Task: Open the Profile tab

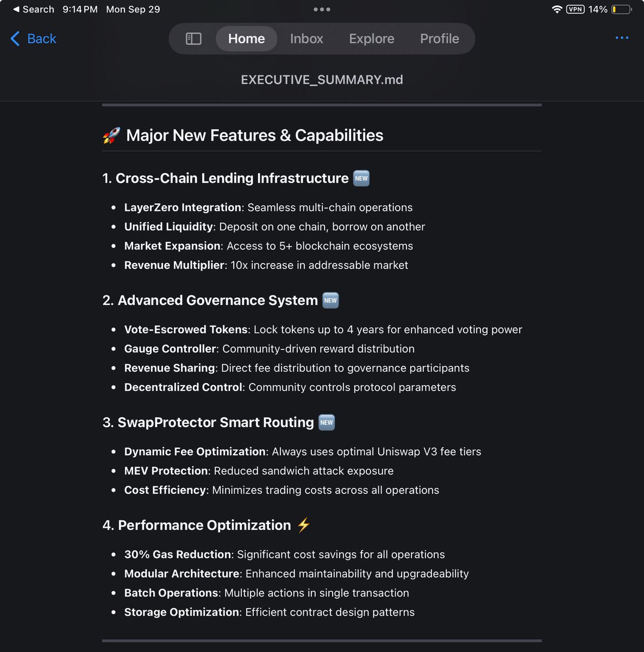Action: pyautogui.click(x=440, y=39)
